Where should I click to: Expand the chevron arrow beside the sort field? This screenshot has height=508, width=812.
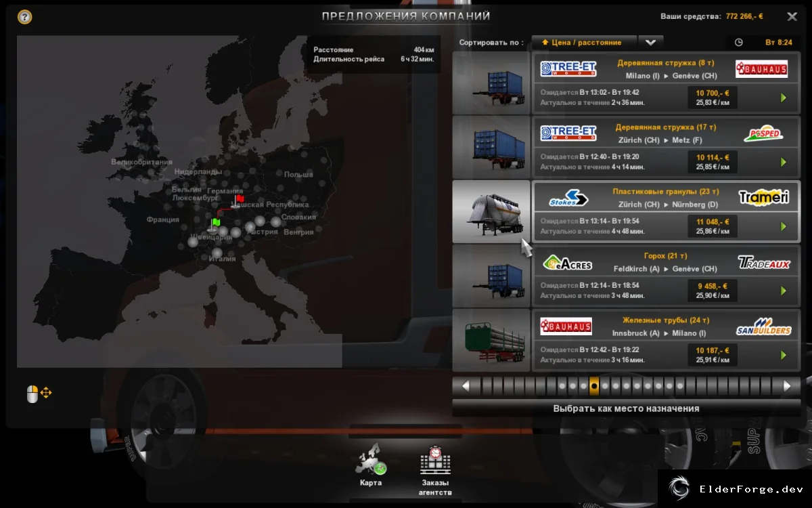[x=650, y=42]
